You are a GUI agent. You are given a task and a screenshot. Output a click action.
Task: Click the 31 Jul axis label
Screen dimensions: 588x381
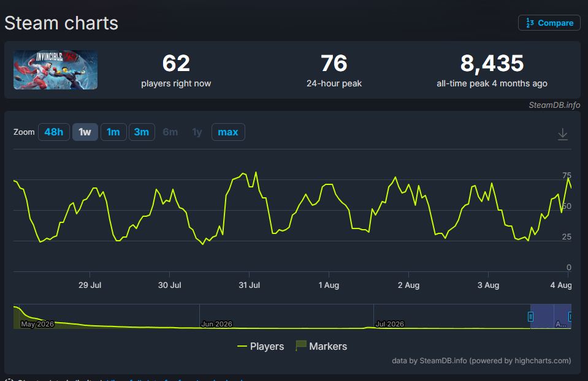click(249, 285)
